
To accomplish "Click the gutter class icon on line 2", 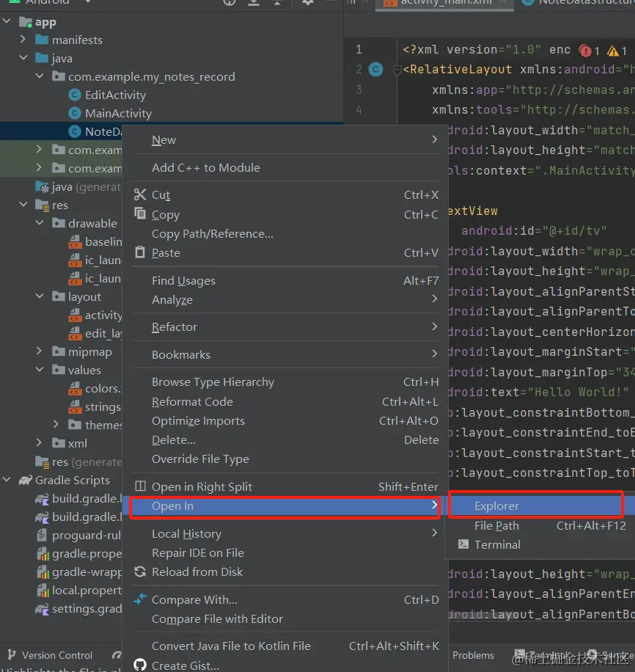I will (375, 69).
